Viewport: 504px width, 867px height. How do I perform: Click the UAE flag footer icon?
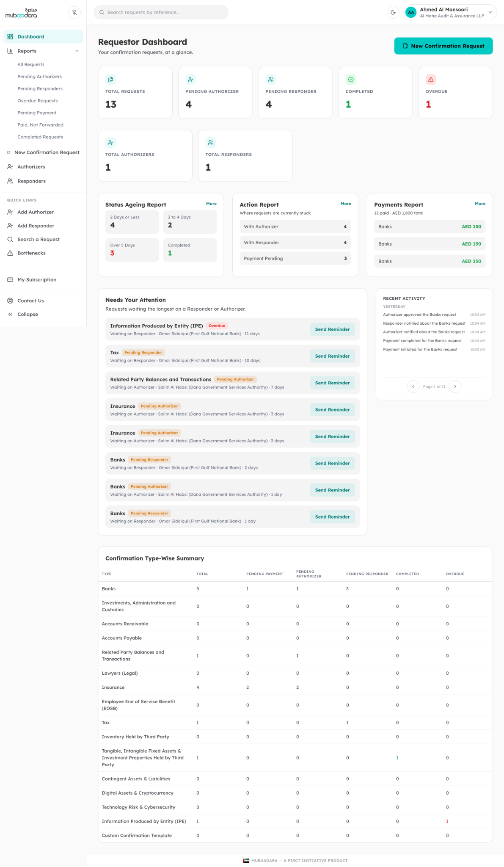point(246,861)
